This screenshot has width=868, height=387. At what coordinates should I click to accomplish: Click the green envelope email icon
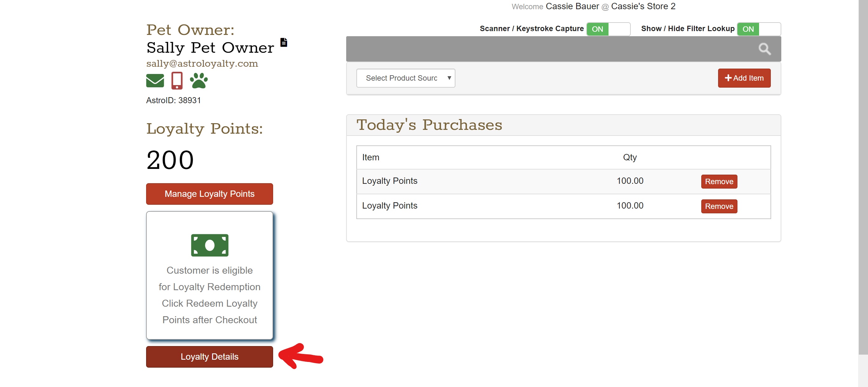pos(155,81)
